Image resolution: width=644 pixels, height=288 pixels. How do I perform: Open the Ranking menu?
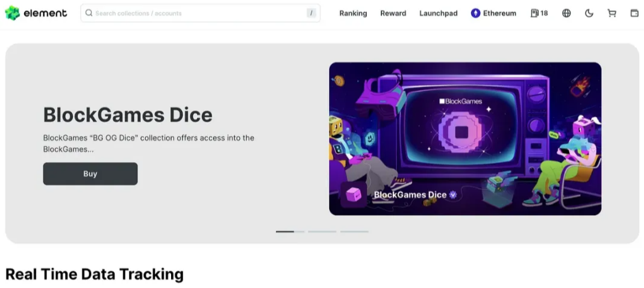coord(353,13)
